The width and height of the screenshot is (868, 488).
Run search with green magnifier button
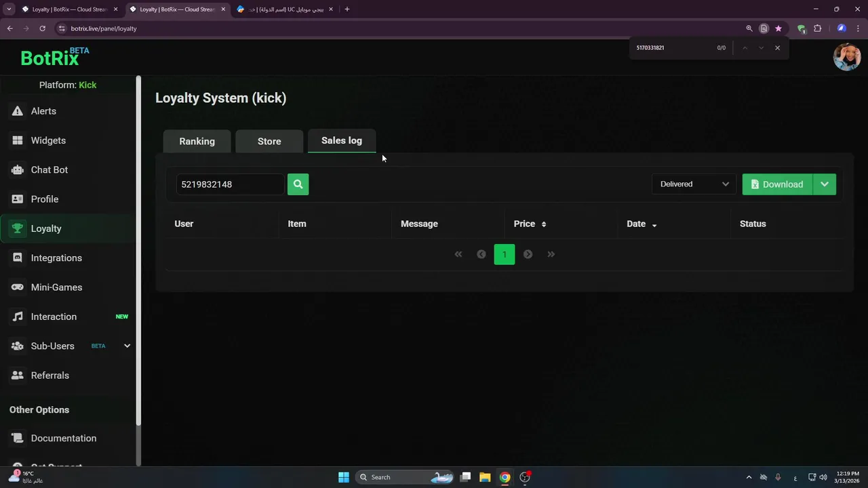(x=298, y=184)
